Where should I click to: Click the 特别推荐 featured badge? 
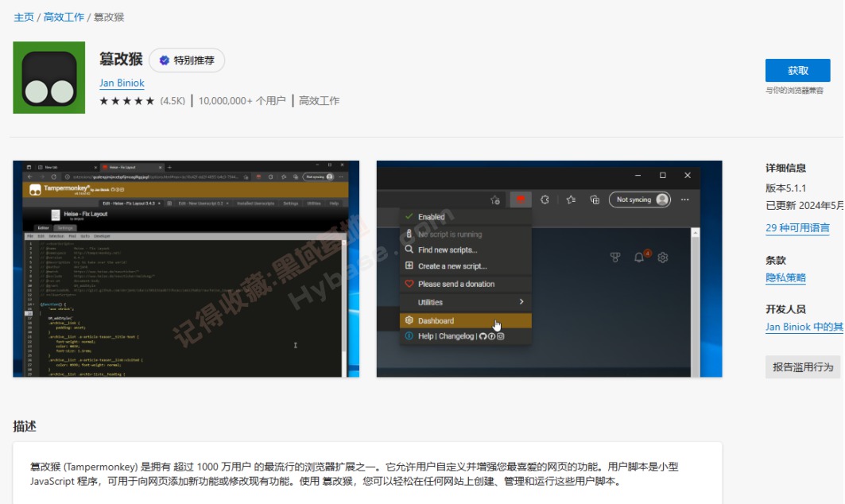(187, 60)
